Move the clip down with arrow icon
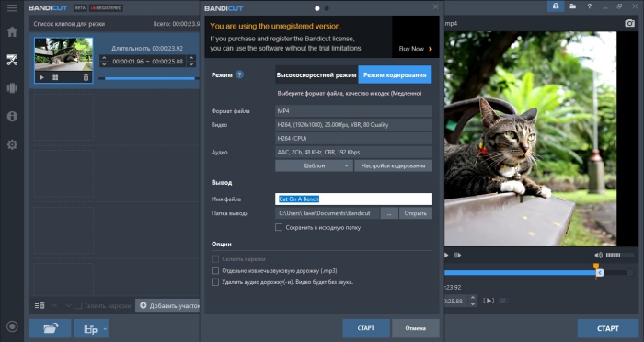The height and width of the screenshot is (342, 644). pyautogui.click(x=68, y=305)
